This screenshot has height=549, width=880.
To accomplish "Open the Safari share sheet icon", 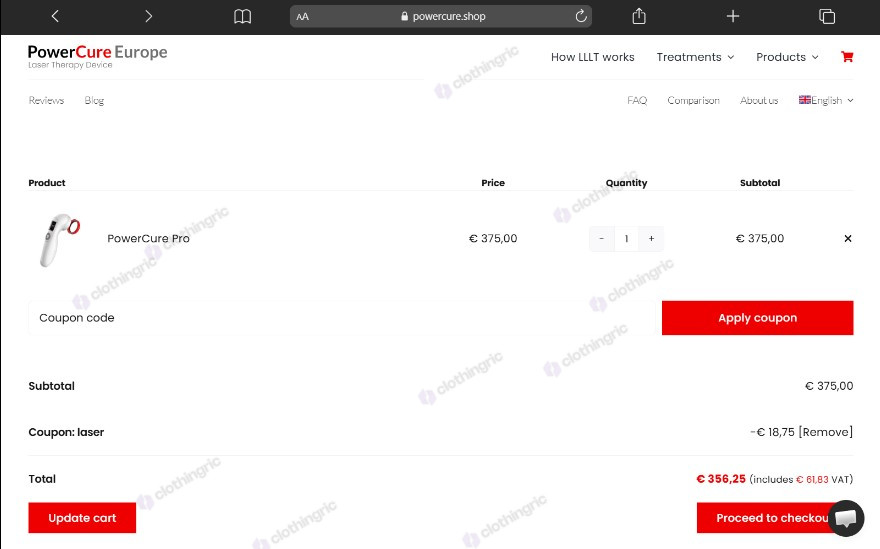I will (x=639, y=16).
